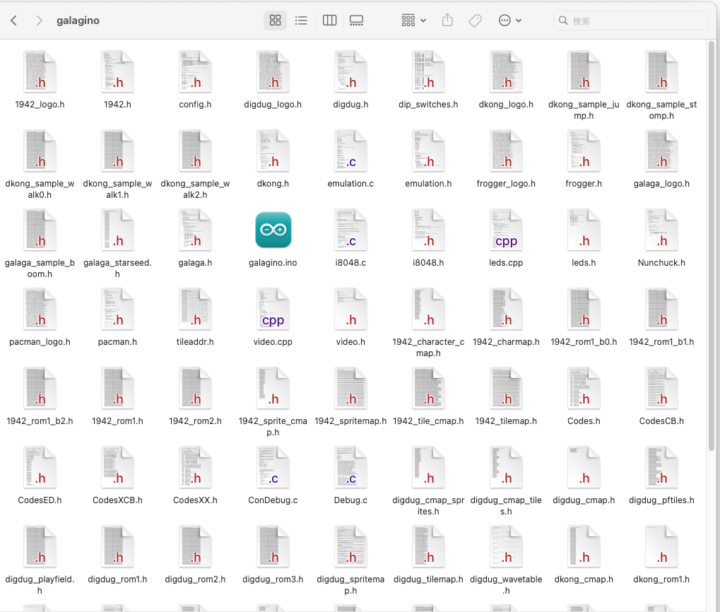Switch to gallery view

357,20
